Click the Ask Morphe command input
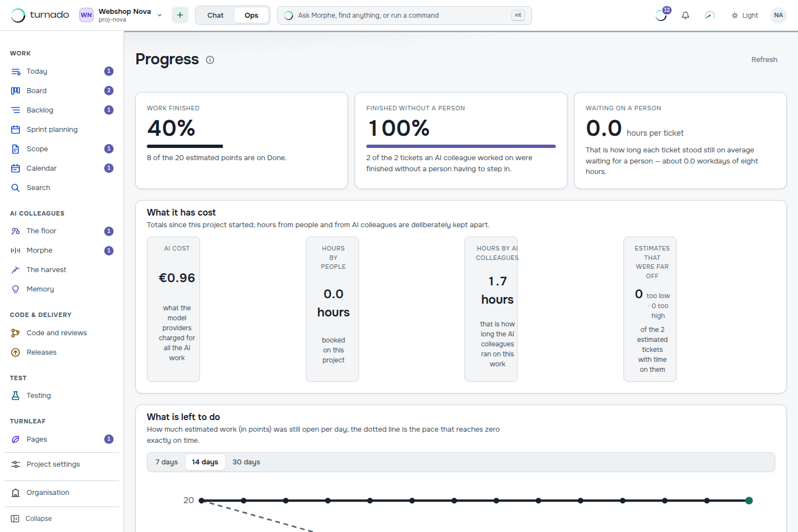798x532 pixels. click(x=405, y=16)
